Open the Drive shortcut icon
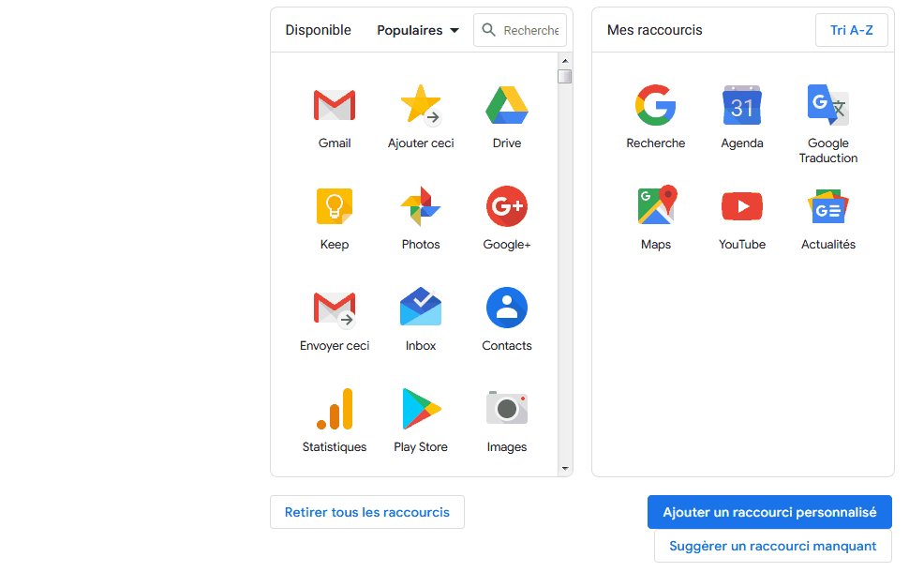Viewport: 924px width, 572px height. coord(507,105)
